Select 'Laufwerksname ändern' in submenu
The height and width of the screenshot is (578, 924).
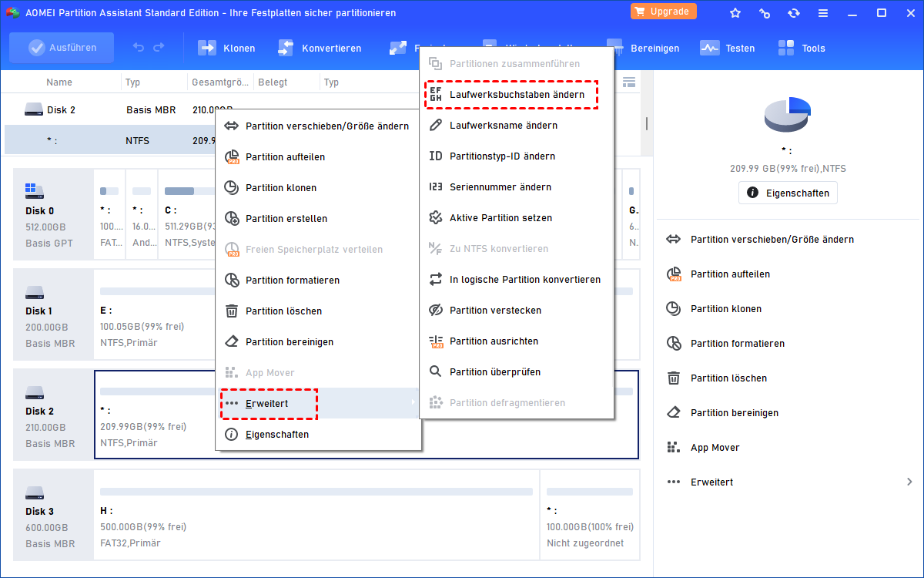tap(517, 125)
